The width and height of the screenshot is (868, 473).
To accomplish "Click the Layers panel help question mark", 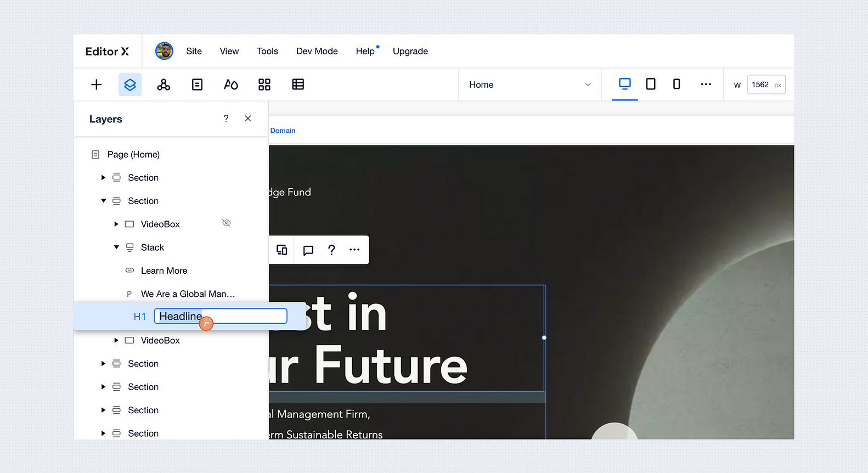I will [226, 119].
